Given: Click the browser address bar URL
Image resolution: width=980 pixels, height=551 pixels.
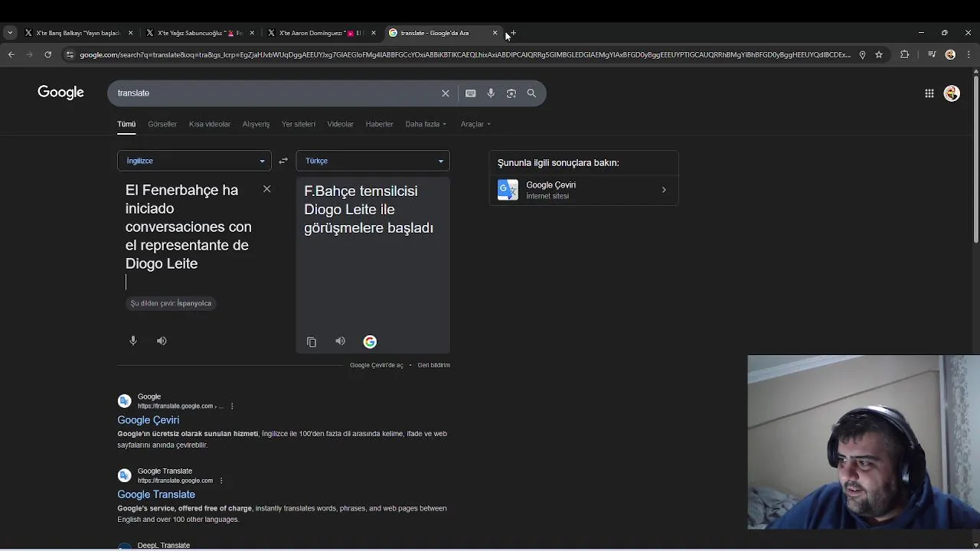Looking at the screenshot, I should [x=465, y=54].
